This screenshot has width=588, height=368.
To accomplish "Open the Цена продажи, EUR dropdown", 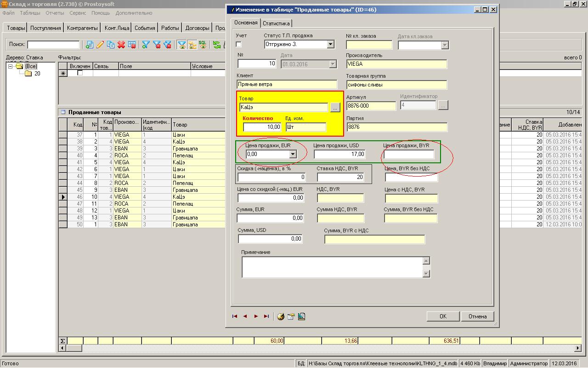I will [x=293, y=154].
